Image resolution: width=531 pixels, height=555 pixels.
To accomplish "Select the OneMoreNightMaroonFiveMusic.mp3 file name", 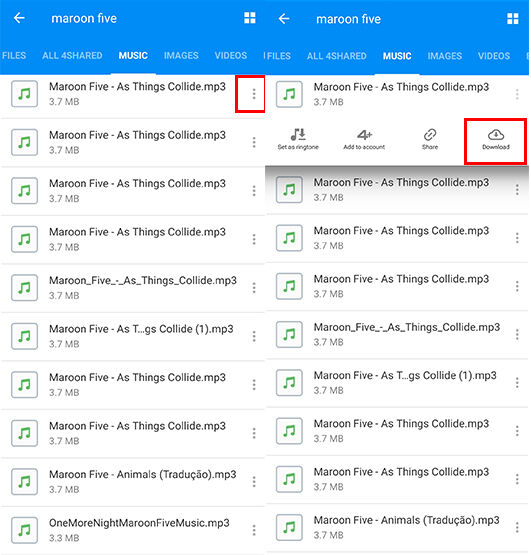I will coord(139,523).
